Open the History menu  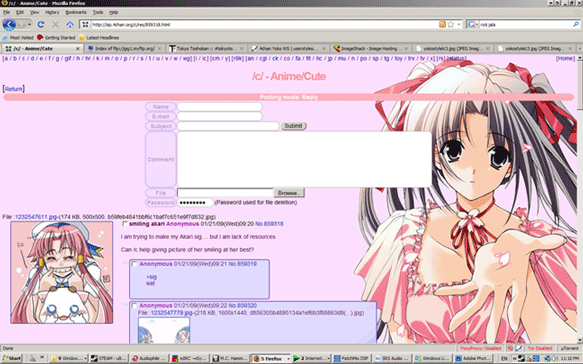[x=52, y=12]
